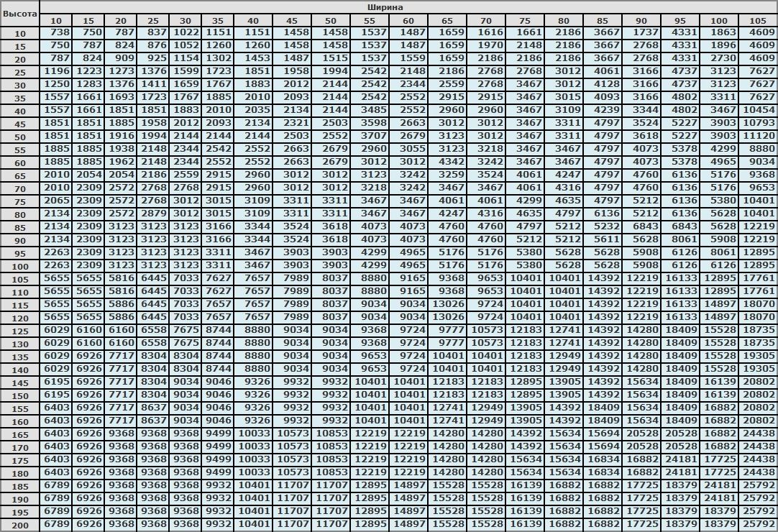
Task: Select cell 17761 at height 105, width 105
Action: point(757,278)
